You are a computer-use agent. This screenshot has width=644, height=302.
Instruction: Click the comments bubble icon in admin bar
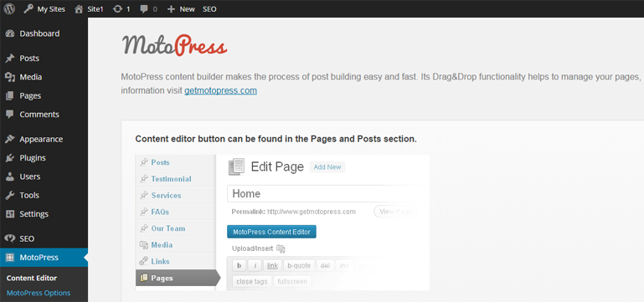(x=144, y=8)
